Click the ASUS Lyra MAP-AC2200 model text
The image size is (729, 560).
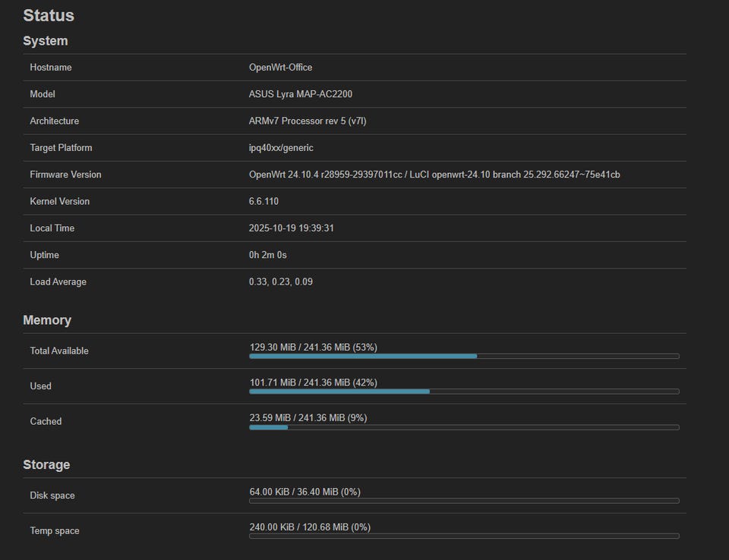(300, 94)
